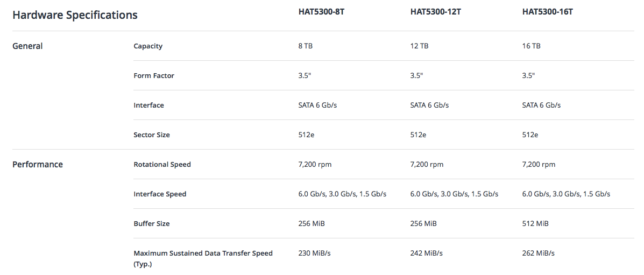Click the 8 TB capacity value
This screenshot has height=275, width=644.
tap(305, 46)
